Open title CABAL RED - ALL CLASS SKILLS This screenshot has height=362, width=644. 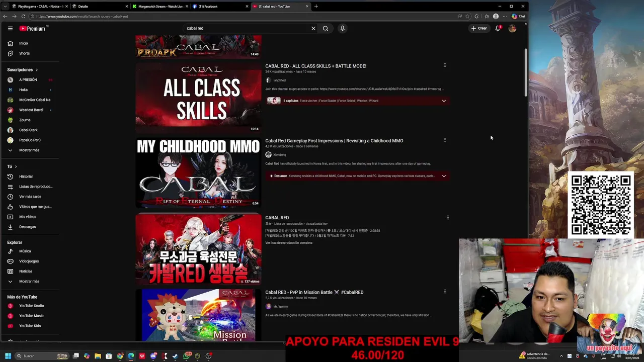[x=315, y=66]
